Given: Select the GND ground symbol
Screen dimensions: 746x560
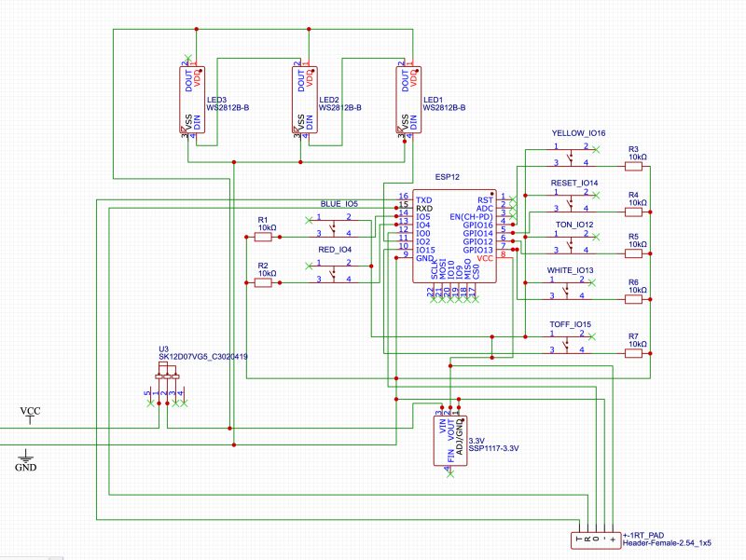Looking at the screenshot, I should coord(25,459).
